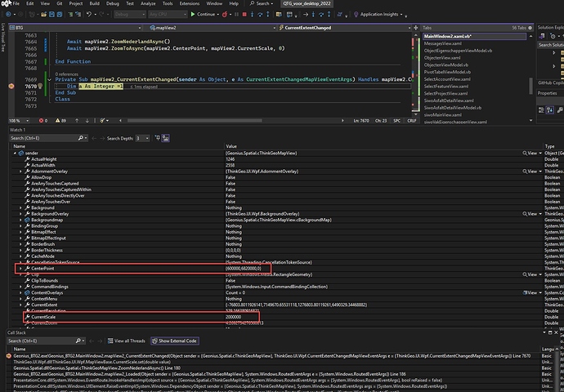Go to previous issue with up arrow
The image size is (564, 392).
coord(77,121)
